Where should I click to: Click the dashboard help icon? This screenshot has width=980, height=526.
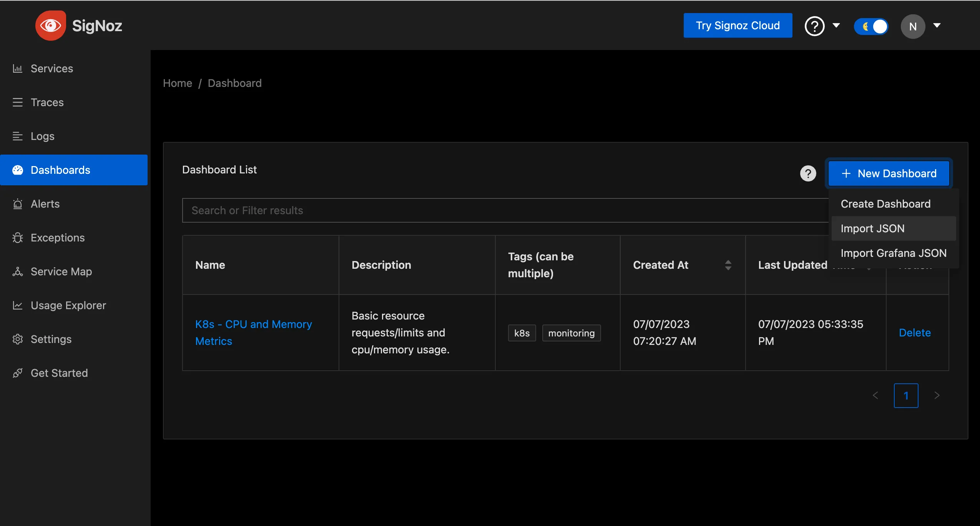tap(809, 173)
